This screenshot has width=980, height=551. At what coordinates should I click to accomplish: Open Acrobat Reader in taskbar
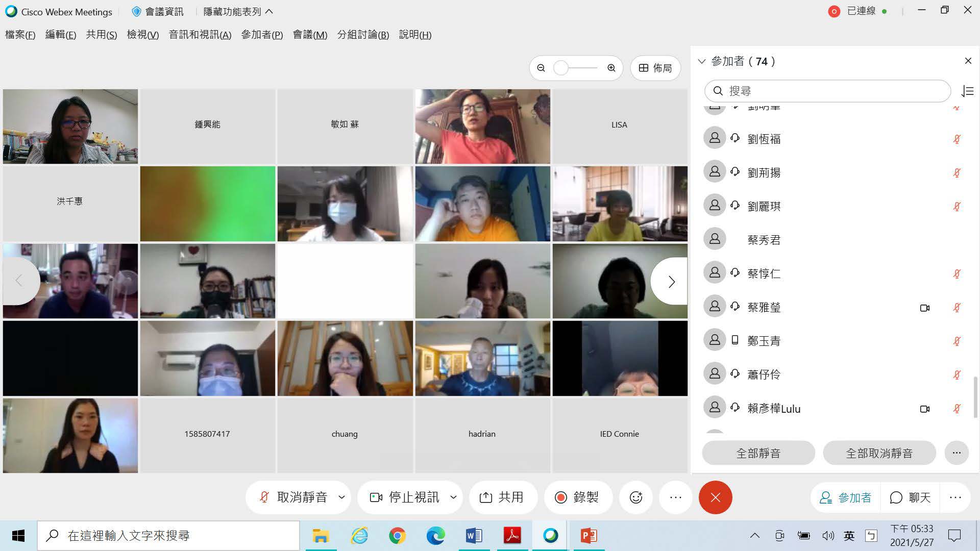coord(512,536)
